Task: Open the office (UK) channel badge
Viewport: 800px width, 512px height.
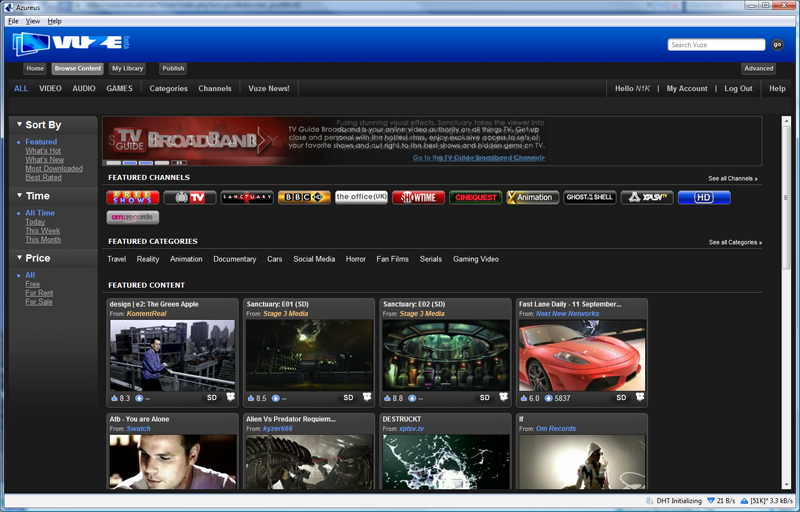Action: click(x=361, y=197)
